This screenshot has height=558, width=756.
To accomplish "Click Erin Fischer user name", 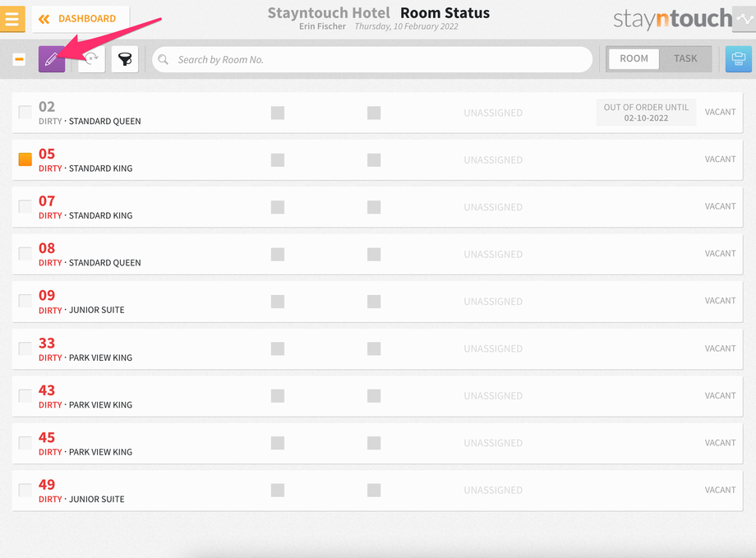I will tap(322, 26).
